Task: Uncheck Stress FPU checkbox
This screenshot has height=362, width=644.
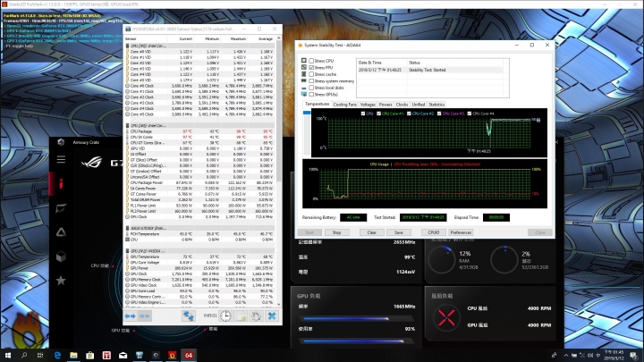Action: pos(311,67)
